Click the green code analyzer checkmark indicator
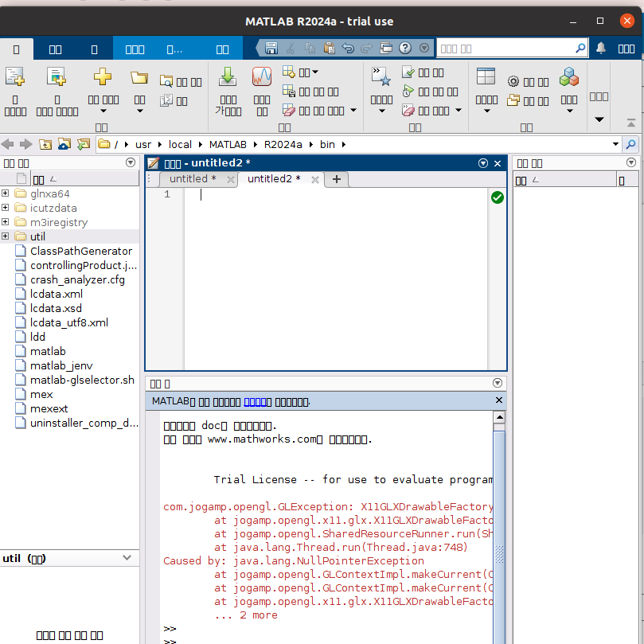The height and width of the screenshot is (644, 644). (x=498, y=197)
